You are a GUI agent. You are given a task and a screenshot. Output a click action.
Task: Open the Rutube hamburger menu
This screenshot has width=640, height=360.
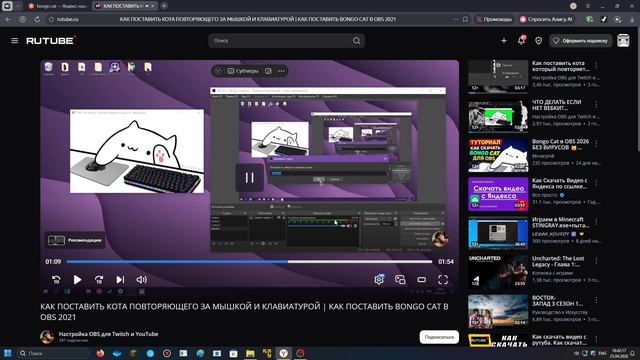tap(15, 41)
